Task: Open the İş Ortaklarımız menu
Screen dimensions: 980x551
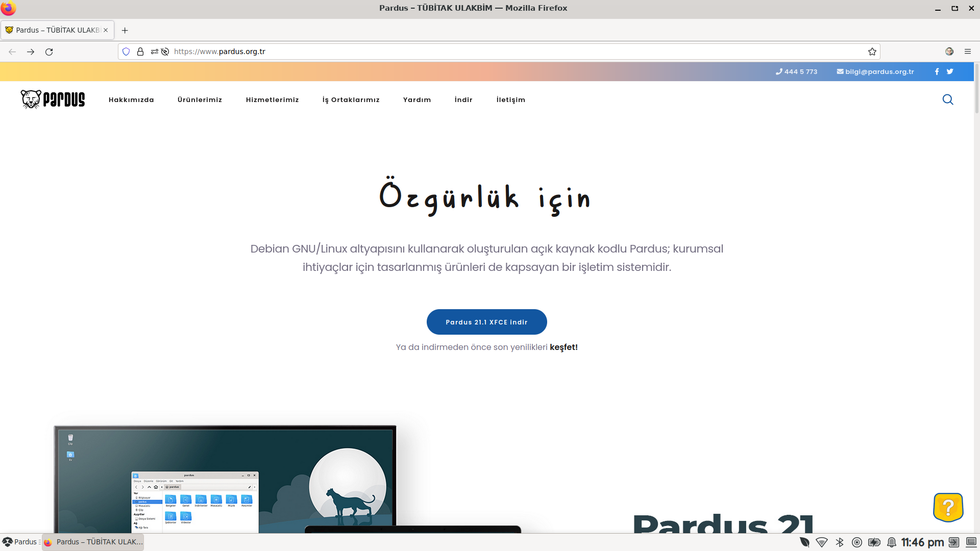Action: (351, 99)
